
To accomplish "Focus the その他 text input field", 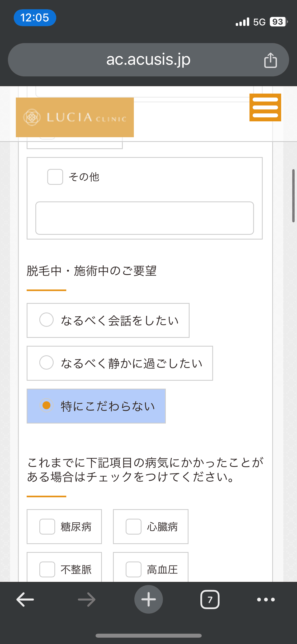I will [145, 218].
